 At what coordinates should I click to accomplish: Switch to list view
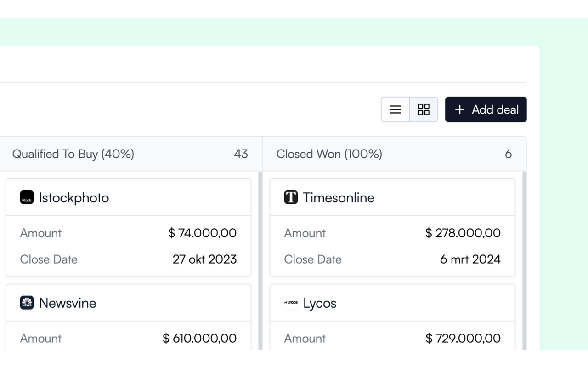click(x=395, y=109)
